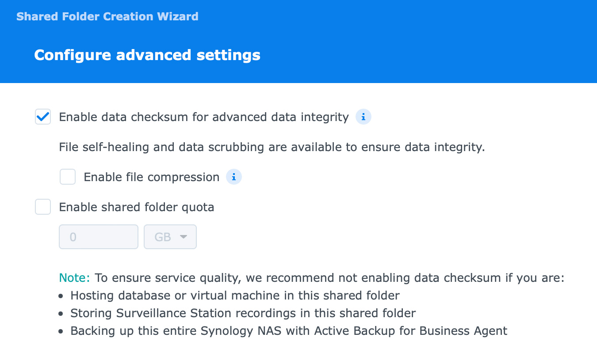Check the Enable shared folder quota box

(x=43, y=207)
